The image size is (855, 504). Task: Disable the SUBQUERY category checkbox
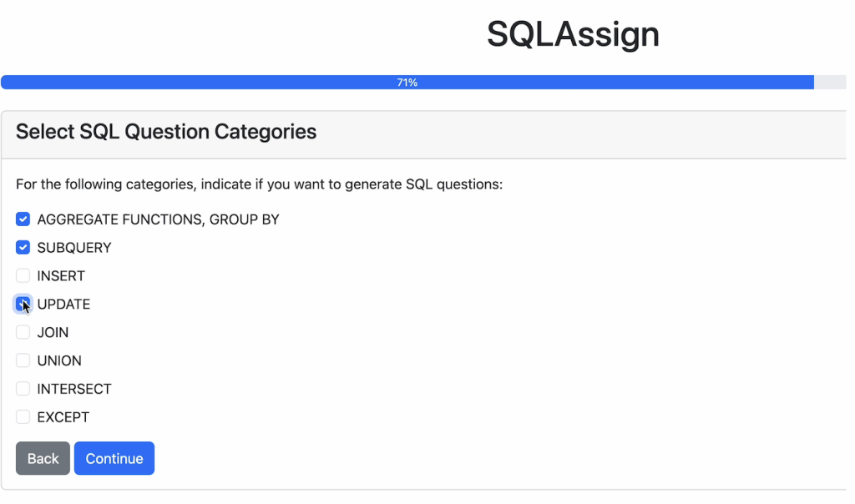coord(23,247)
